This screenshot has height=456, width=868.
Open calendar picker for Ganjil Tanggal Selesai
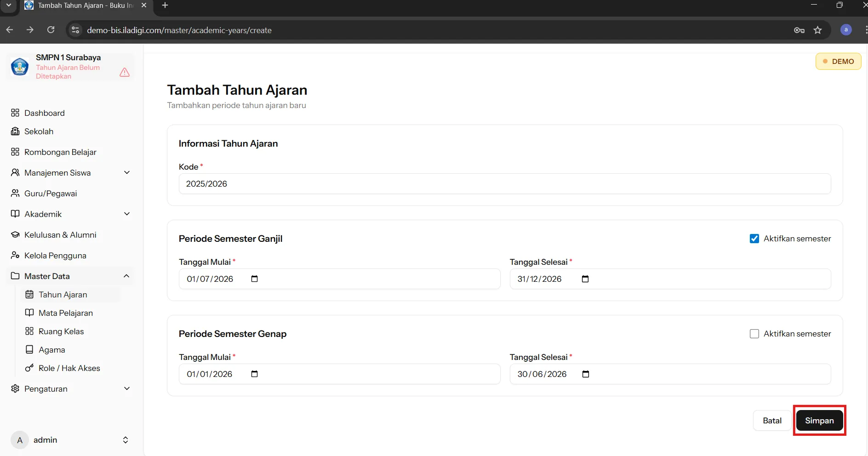click(x=585, y=279)
